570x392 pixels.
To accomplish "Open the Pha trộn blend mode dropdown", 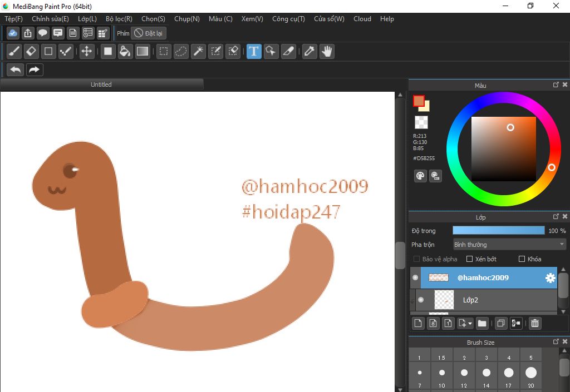I will [x=509, y=245].
